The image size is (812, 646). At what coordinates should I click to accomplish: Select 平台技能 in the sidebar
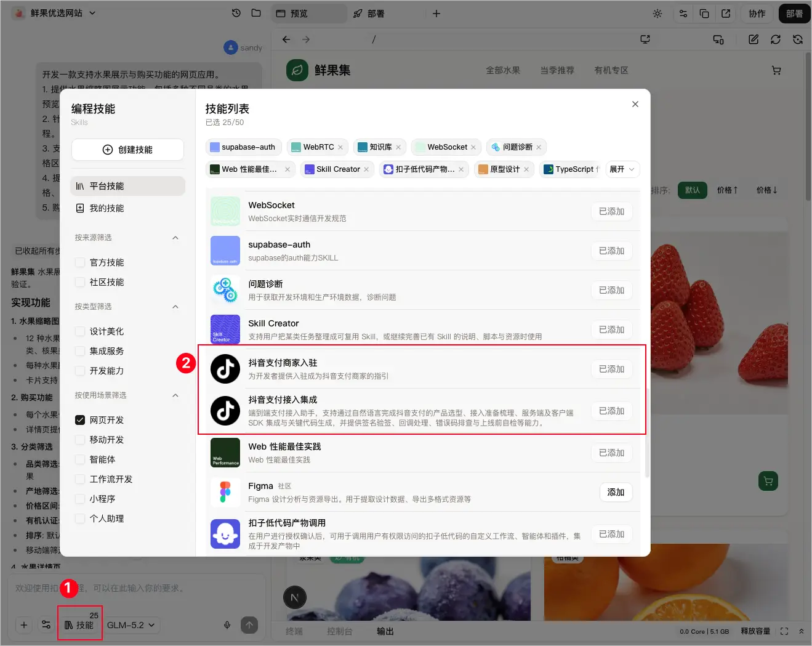point(127,186)
